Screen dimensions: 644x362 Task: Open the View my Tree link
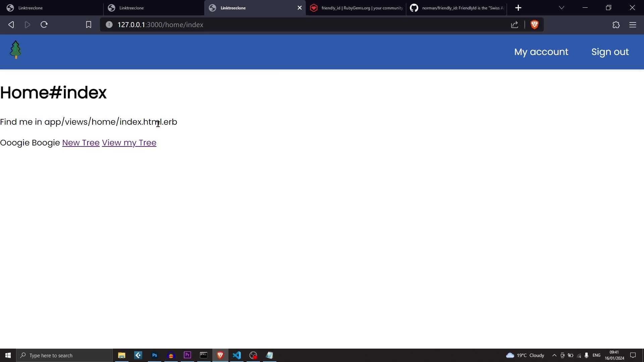click(x=129, y=142)
